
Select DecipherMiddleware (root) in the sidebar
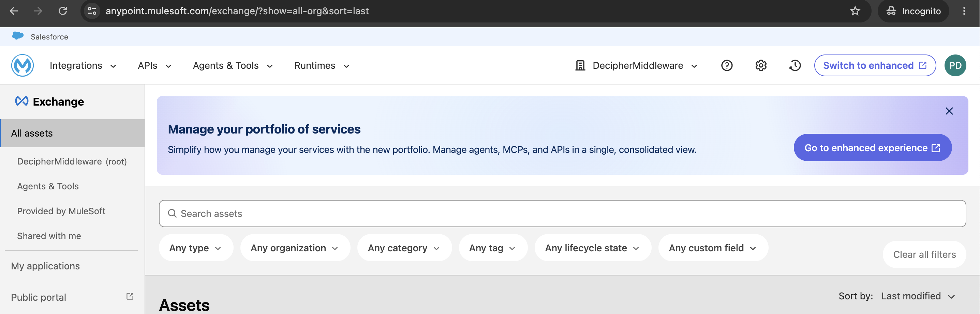point(72,161)
